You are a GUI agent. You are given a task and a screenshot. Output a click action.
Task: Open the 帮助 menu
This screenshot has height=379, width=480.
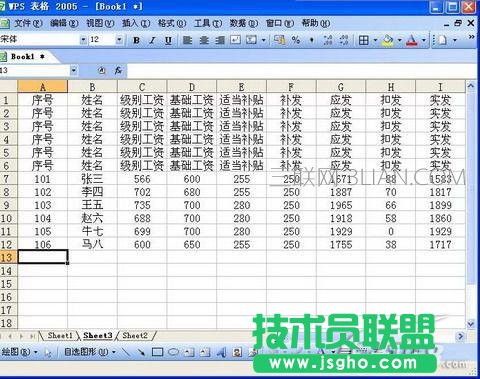click(316, 23)
